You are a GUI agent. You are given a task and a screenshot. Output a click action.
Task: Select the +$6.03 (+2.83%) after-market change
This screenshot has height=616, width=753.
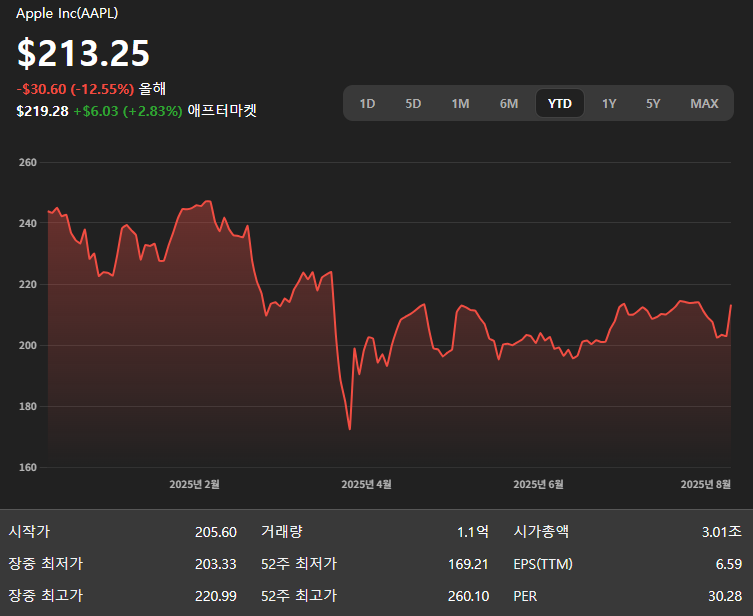pos(128,111)
